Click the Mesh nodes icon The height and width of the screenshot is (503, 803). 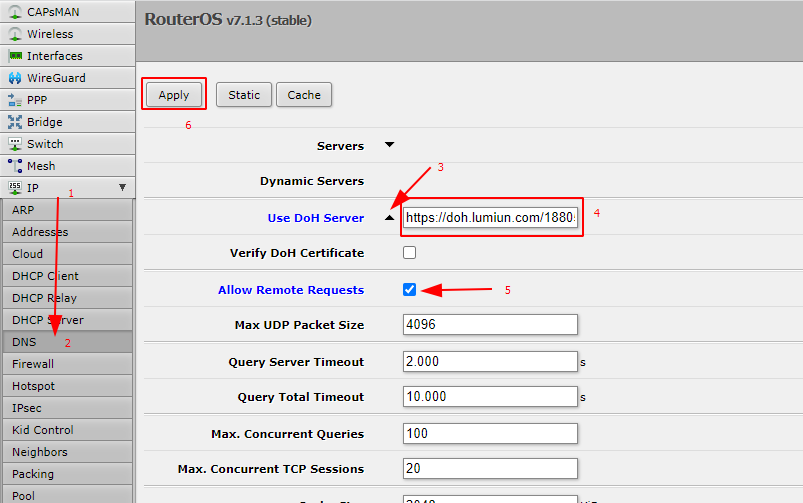(15, 166)
